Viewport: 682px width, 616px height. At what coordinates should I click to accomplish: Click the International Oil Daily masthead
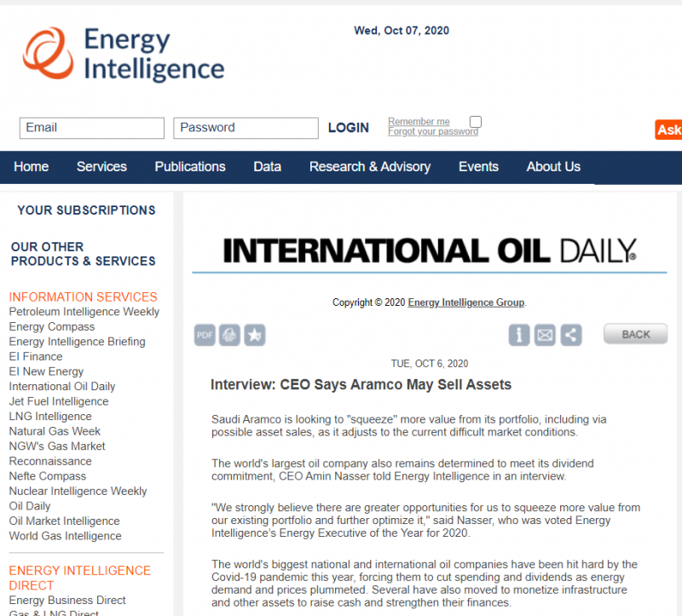click(x=430, y=250)
